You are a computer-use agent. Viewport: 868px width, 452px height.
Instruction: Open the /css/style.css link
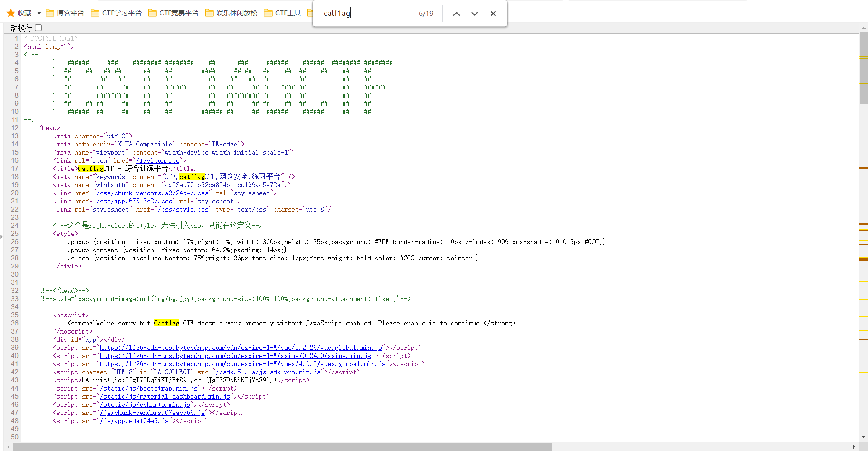tap(183, 209)
